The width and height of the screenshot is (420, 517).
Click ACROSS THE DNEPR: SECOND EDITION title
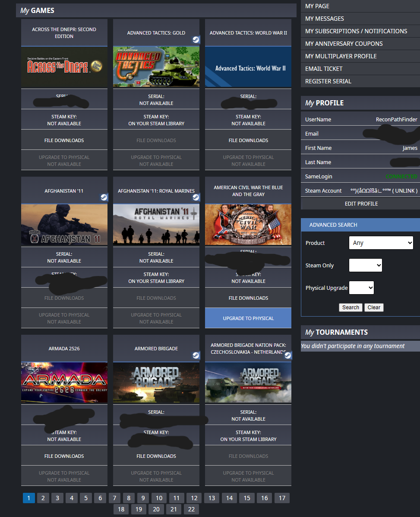[64, 33]
